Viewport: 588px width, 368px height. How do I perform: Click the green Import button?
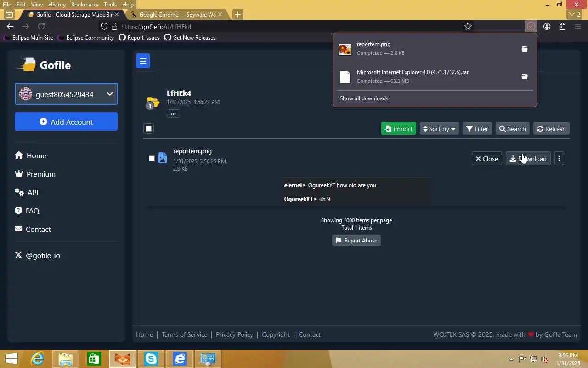click(399, 128)
